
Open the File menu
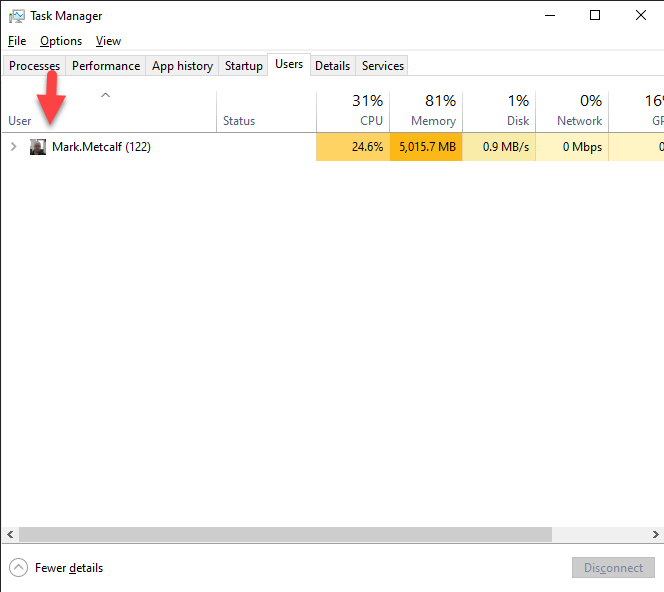tap(17, 41)
